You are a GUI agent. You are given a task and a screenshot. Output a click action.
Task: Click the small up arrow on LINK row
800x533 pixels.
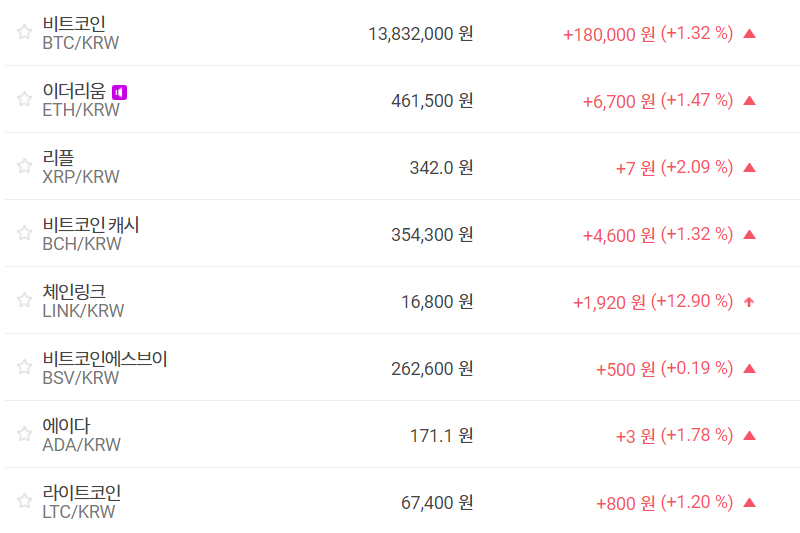tap(750, 301)
